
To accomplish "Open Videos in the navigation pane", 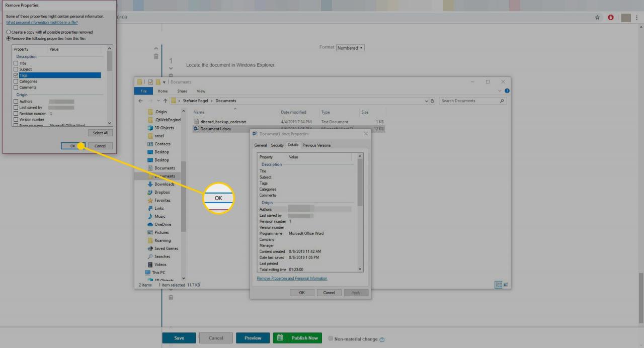I will point(157,265).
